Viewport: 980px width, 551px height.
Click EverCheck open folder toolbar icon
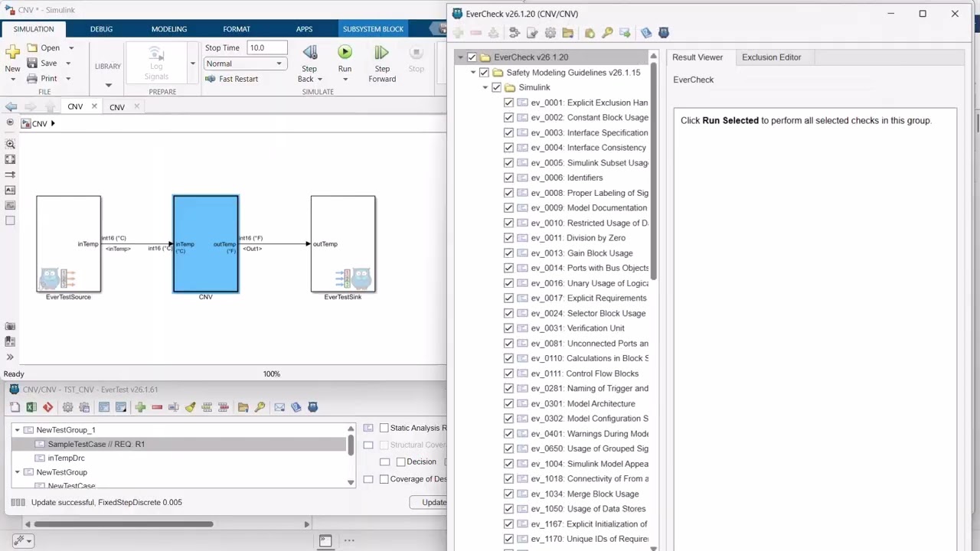click(567, 33)
